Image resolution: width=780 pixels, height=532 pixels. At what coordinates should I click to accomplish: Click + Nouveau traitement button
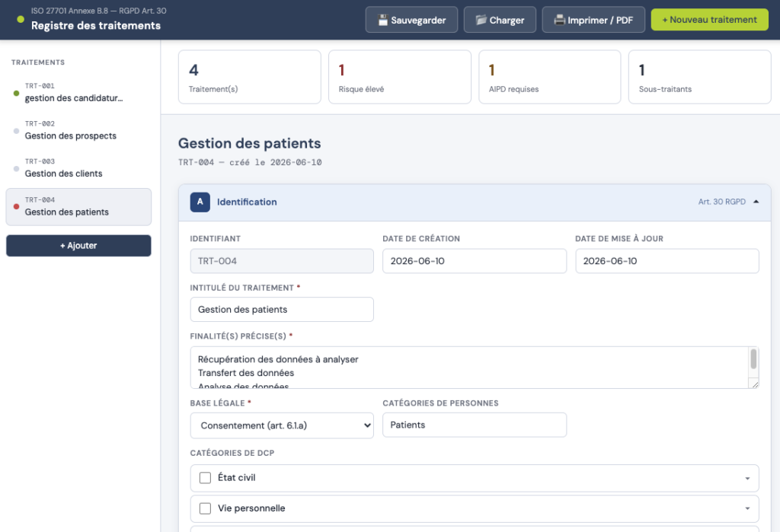pyautogui.click(x=709, y=20)
